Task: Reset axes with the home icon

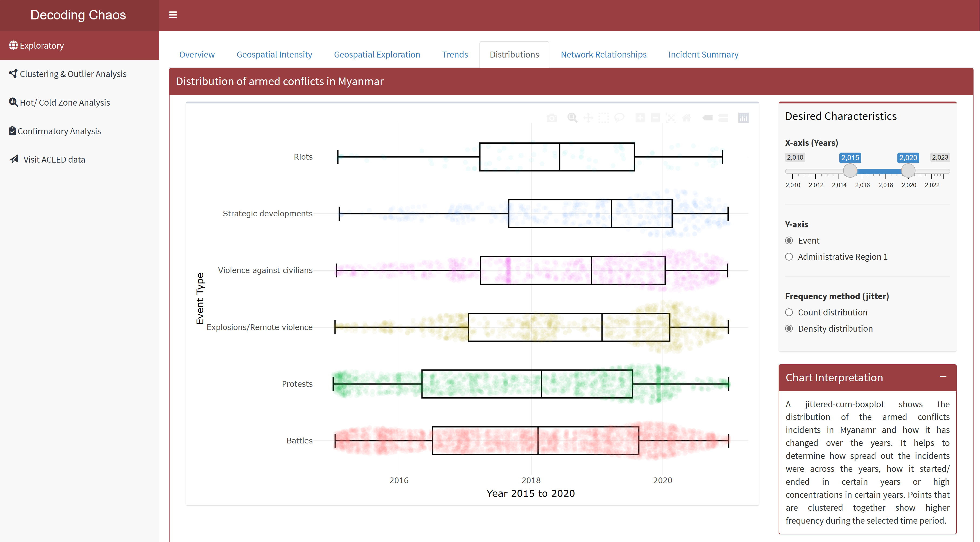Action: click(x=687, y=118)
